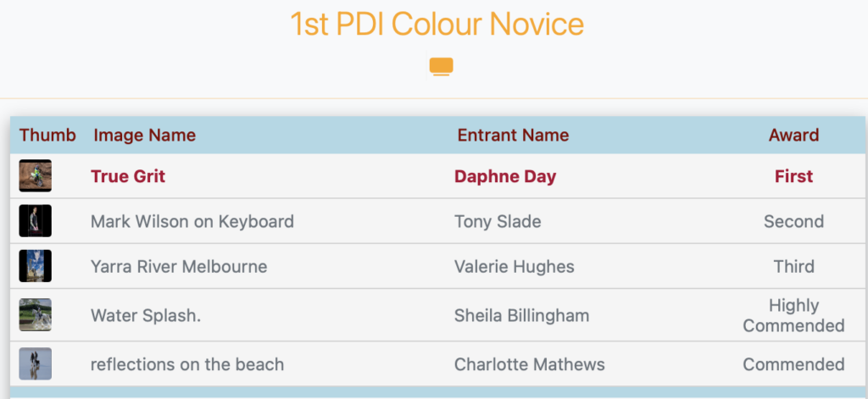The width and height of the screenshot is (868, 399).
Task: Open the reflections on the beach thumbnail
Action: point(36,363)
